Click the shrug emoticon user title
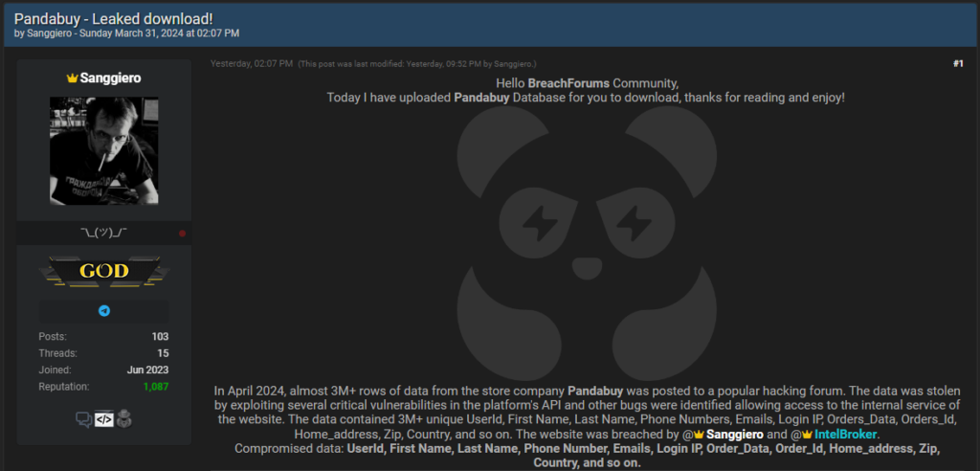Image resolution: width=980 pixels, height=471 pixels. pos(103,233)
